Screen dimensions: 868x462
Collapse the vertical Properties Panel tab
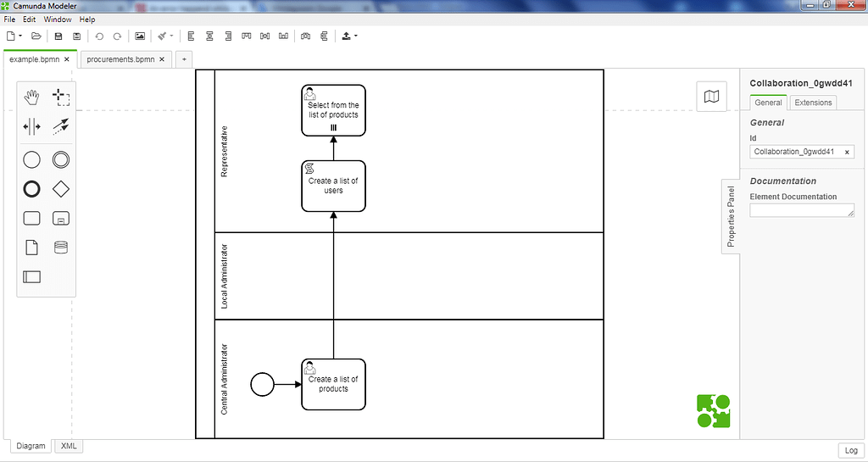(x=731, y=215)
